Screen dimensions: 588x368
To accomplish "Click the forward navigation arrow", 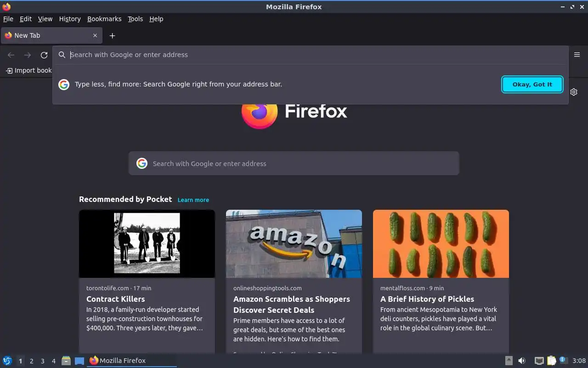I will [28, 55].
